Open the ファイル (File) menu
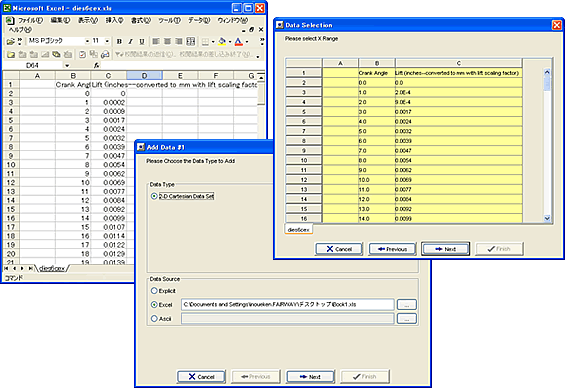This screenshot has width=565, height=388. (x=31, y=20)
